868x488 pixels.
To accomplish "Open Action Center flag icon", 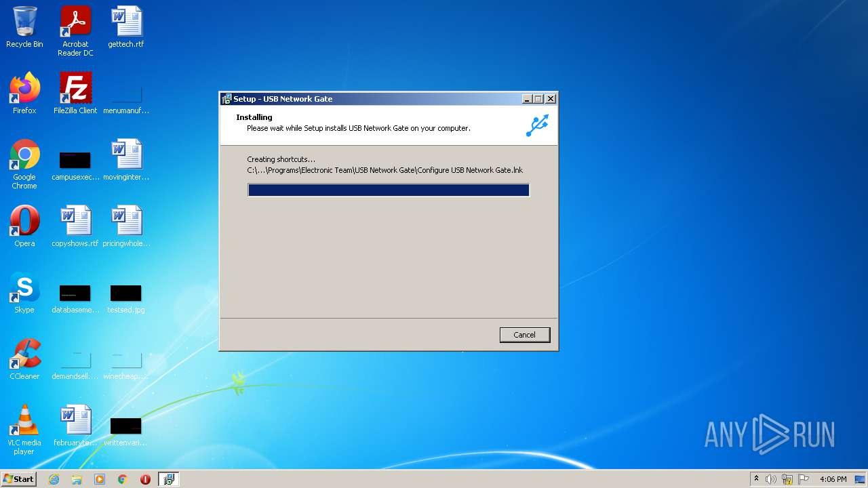I will 804,479.
